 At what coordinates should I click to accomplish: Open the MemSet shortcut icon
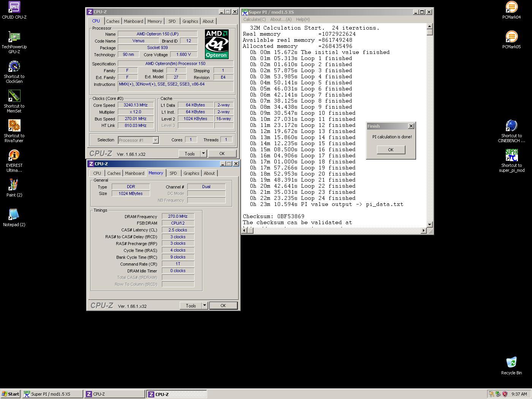tap(14, 96)
